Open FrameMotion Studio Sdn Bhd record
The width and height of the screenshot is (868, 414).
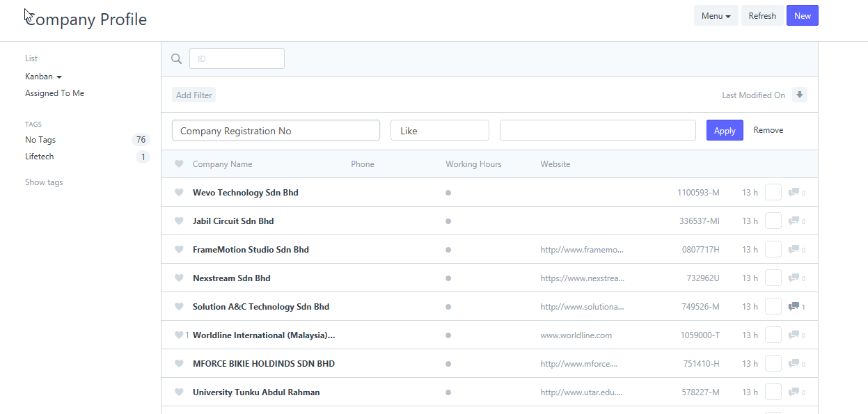251,250
